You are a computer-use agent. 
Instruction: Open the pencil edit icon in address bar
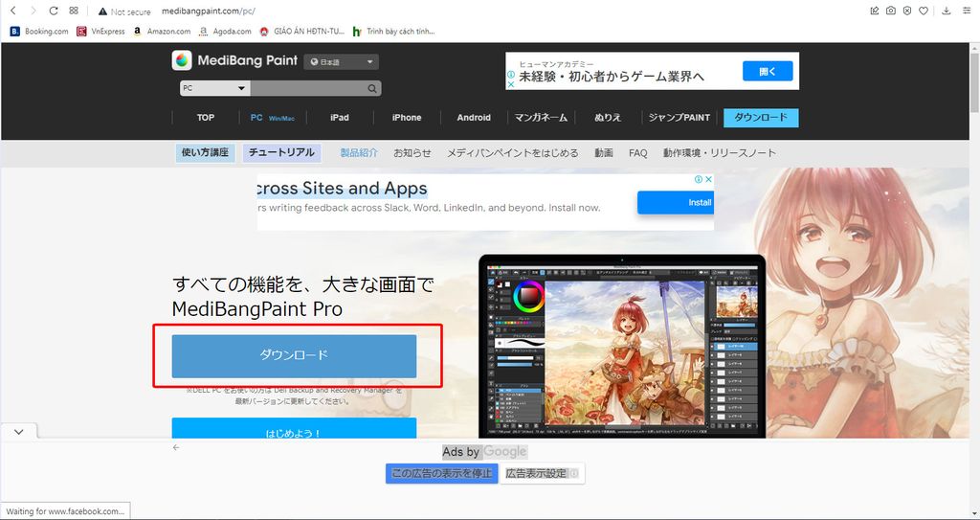(x=875, y=11)
